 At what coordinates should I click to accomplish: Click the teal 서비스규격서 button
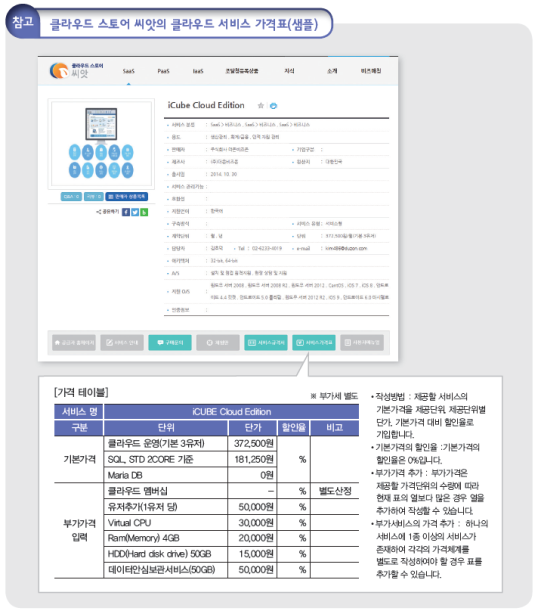tap(266, 343)
